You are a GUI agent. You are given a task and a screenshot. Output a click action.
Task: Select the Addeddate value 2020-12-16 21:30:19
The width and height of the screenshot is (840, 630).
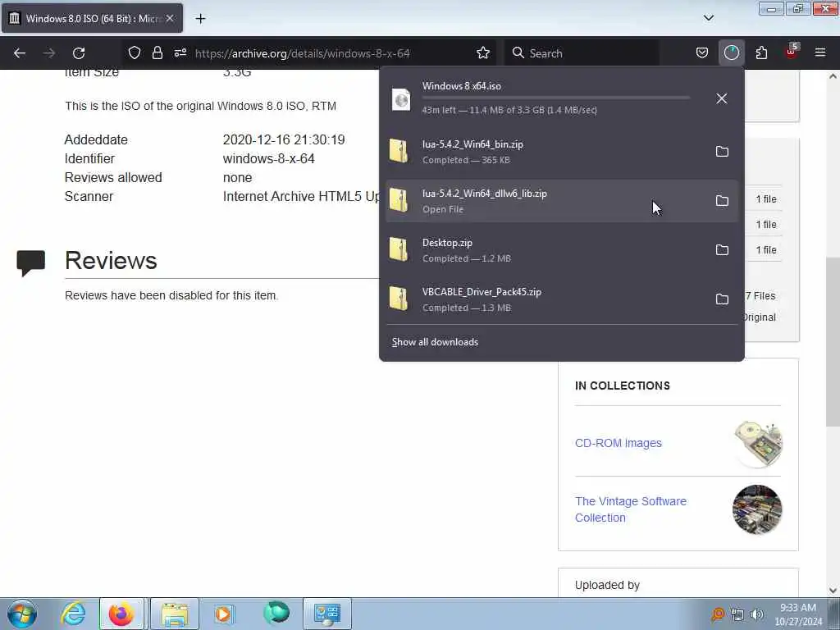(284, 139)
